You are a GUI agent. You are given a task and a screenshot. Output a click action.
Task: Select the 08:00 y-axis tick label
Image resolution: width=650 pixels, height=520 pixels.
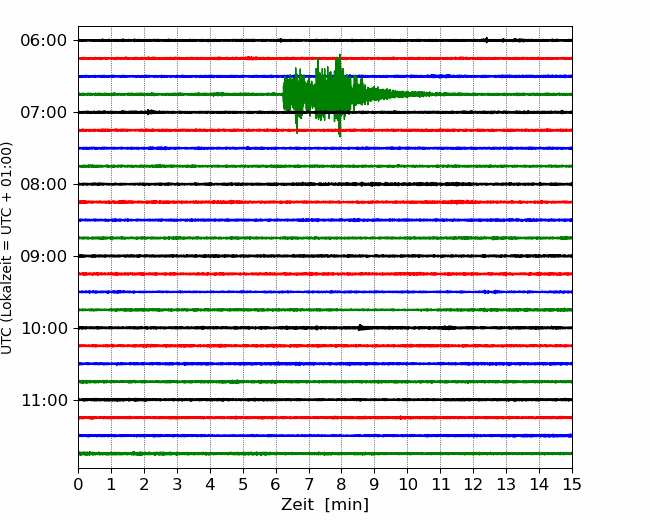(x=44, y=185)
